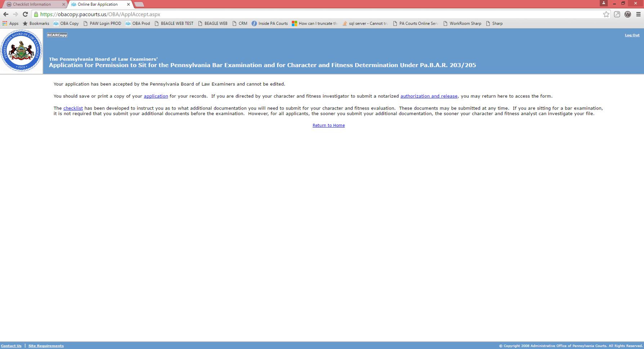
Task: Open the Chrome hamburger menu
Action: pos(638,14)
